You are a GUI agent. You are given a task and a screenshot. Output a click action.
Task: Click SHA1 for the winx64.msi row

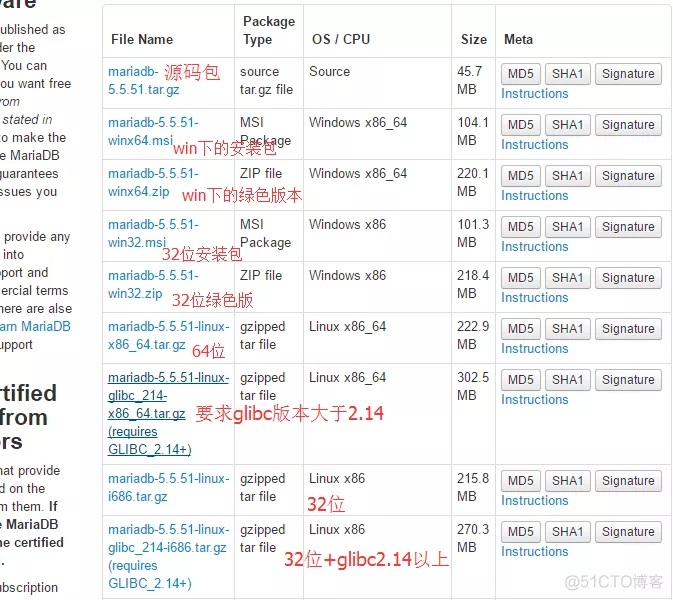click(567, 125)
